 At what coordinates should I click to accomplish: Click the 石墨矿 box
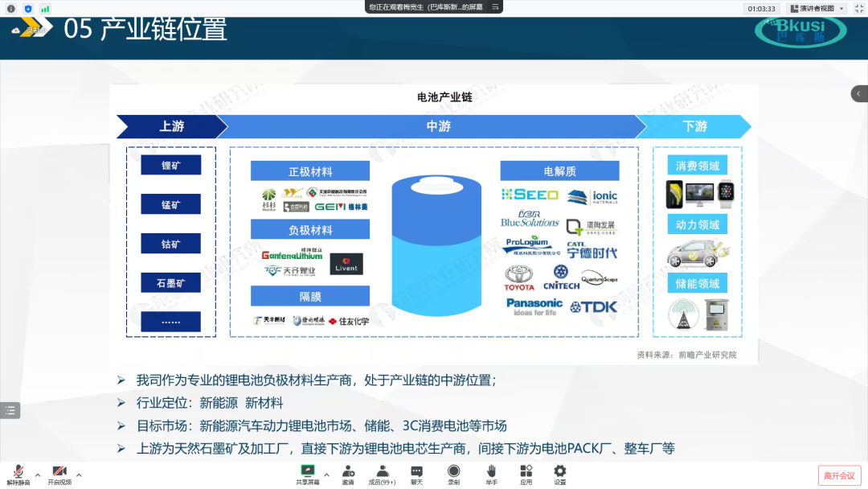[170, 283]
